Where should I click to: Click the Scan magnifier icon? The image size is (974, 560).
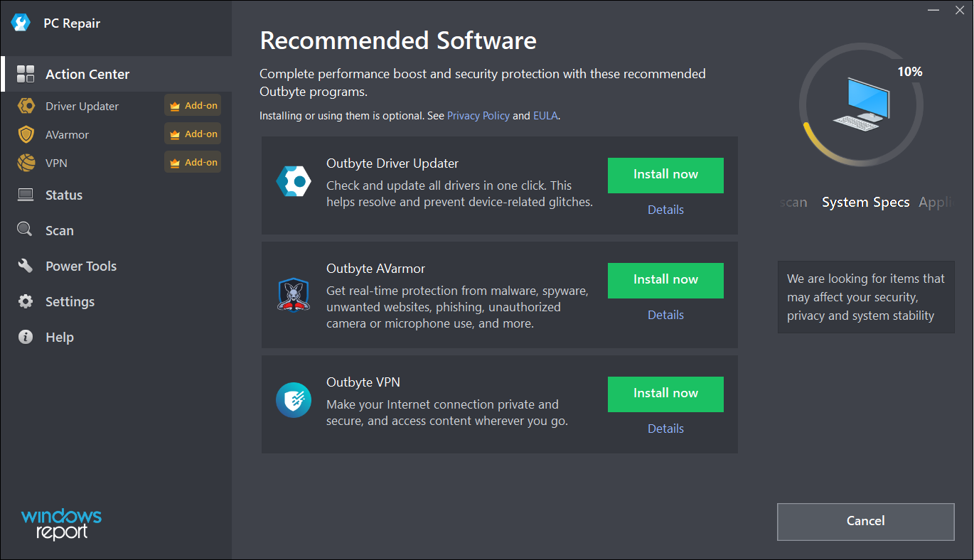25,230
